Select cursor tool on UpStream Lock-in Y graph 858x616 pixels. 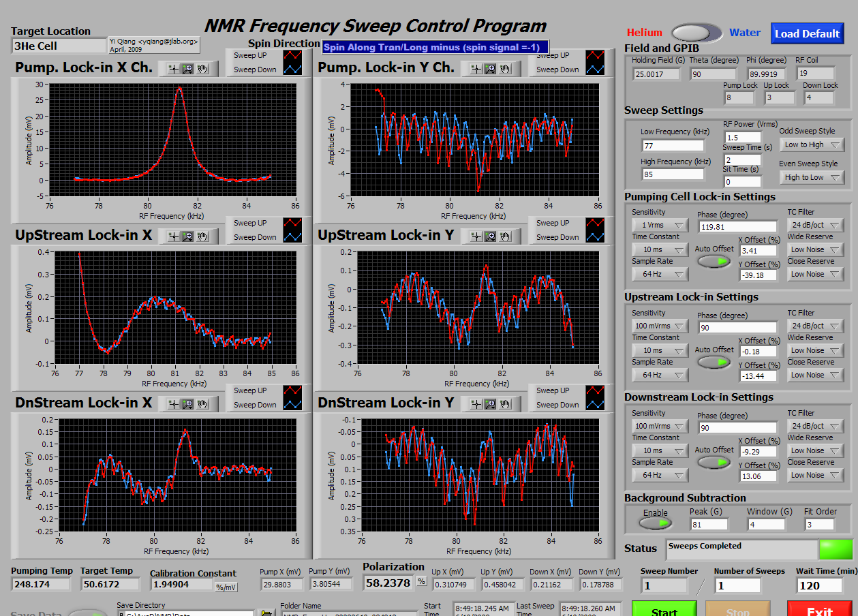(476, 236)
